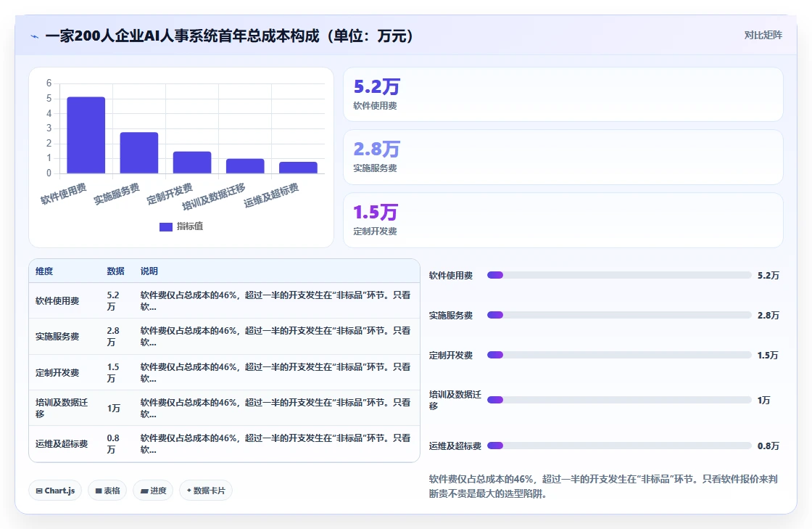Click the 表格 tag chip

tap(108, 490)
